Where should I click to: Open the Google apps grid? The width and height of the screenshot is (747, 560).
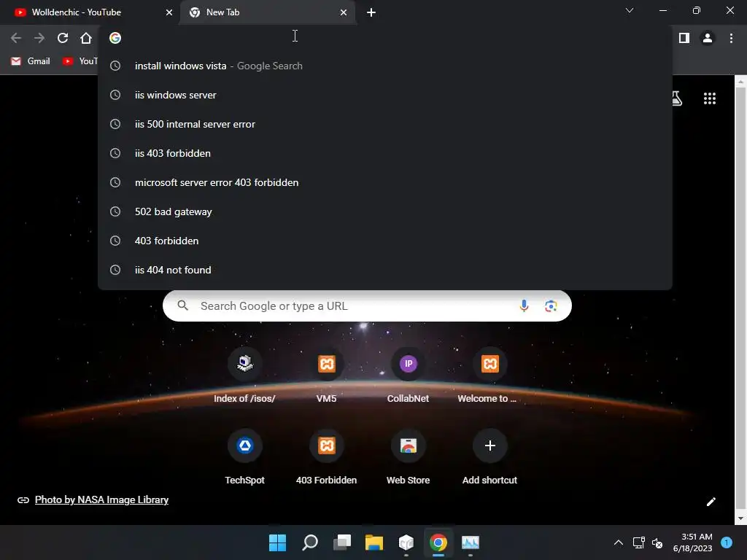click(x=710, y=98)
